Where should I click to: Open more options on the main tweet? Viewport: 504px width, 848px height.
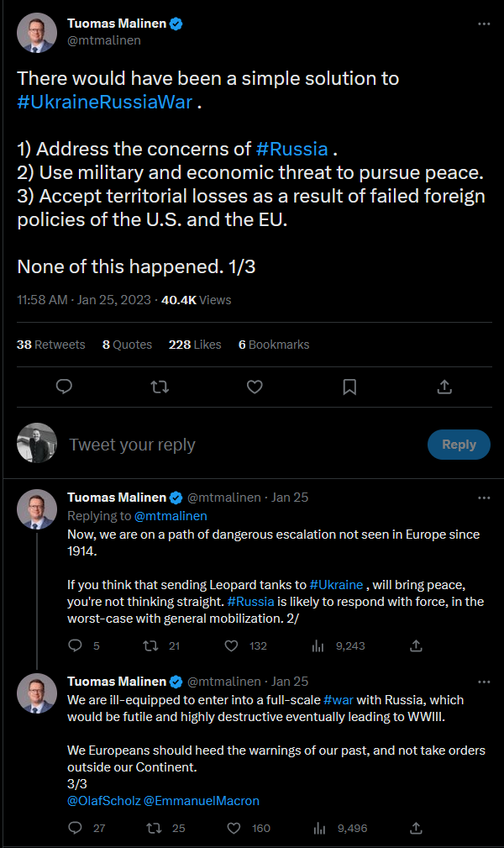coord(484,24)
